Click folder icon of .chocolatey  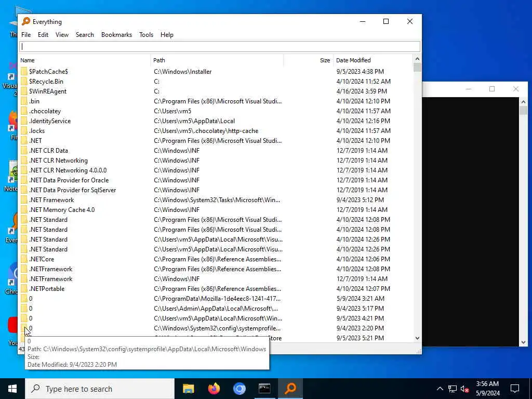pyautogui.click(x=24, y=111)
